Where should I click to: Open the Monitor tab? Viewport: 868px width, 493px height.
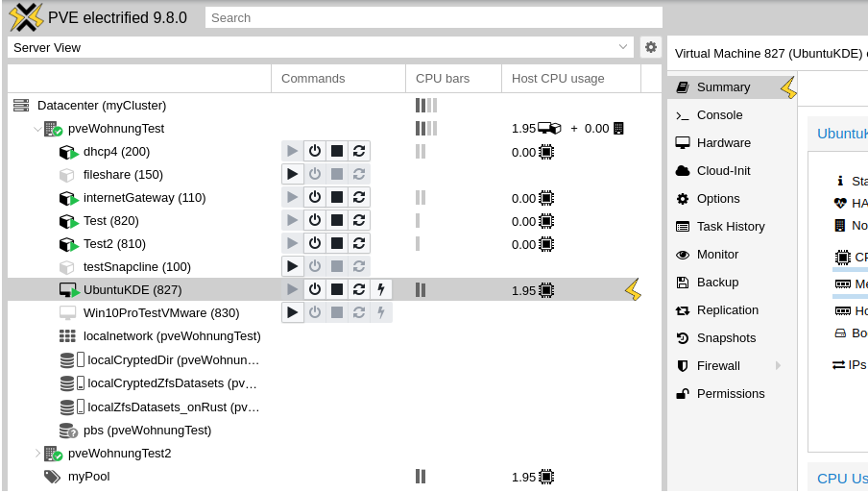pyautogui.click(x=732, y=255)
